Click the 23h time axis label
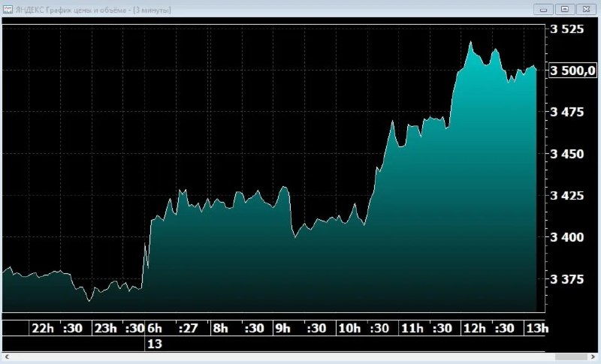Image resolution: width=601 pixels, height=364 pixels. point(105,328)
